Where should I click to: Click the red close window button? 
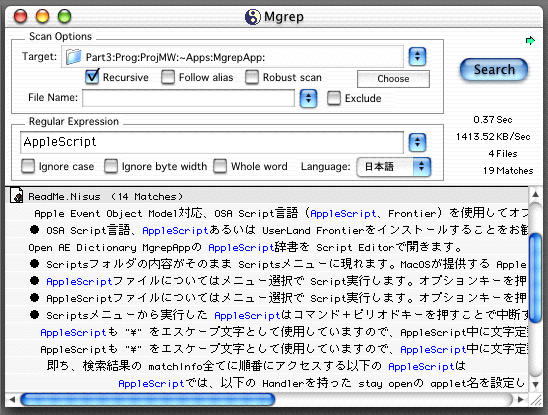tap(20, 16)
